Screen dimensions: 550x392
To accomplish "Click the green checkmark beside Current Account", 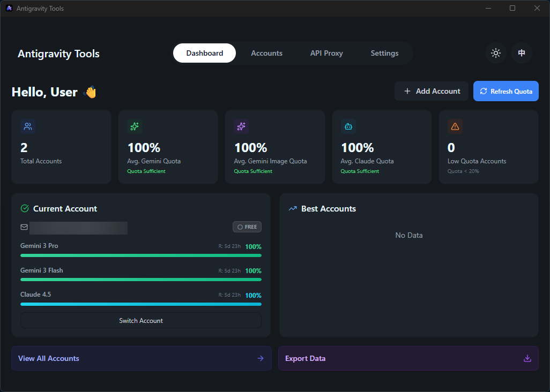I will pos(25,208).
